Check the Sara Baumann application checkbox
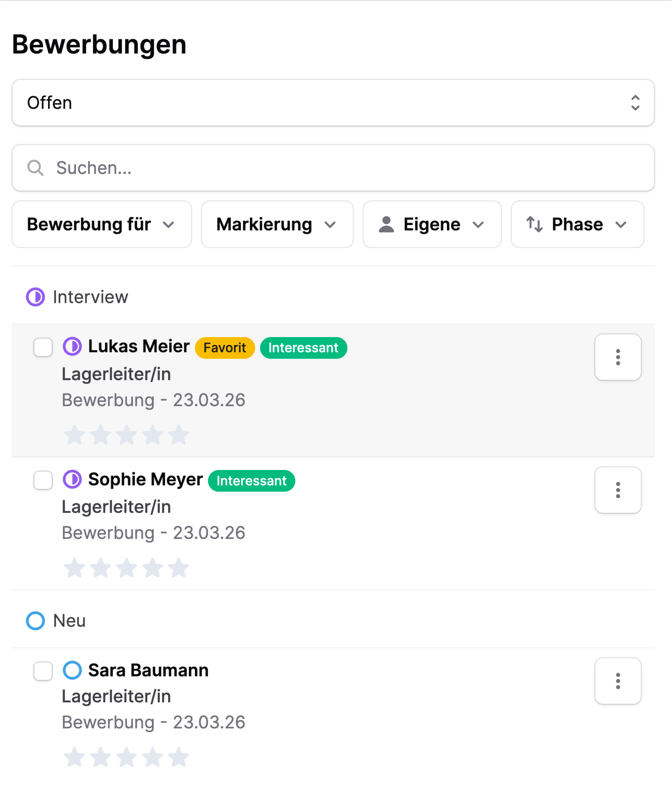The width and height of the screenshot is (672, 787). click(43, 671)
